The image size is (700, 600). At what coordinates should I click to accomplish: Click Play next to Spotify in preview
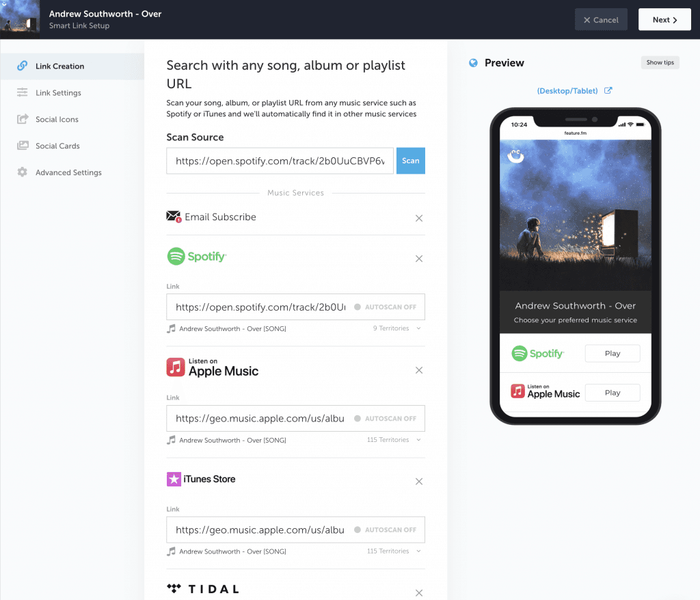point(612,354)
